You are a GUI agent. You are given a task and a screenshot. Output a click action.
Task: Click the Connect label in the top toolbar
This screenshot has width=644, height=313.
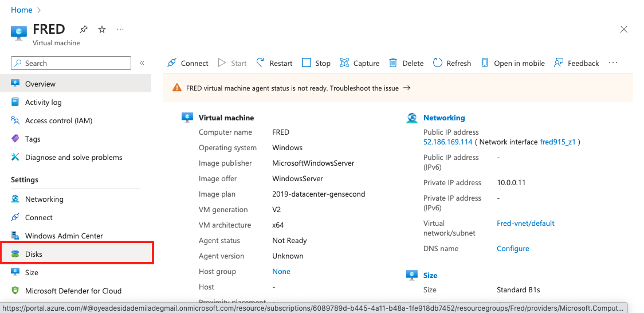click(195, 63)
